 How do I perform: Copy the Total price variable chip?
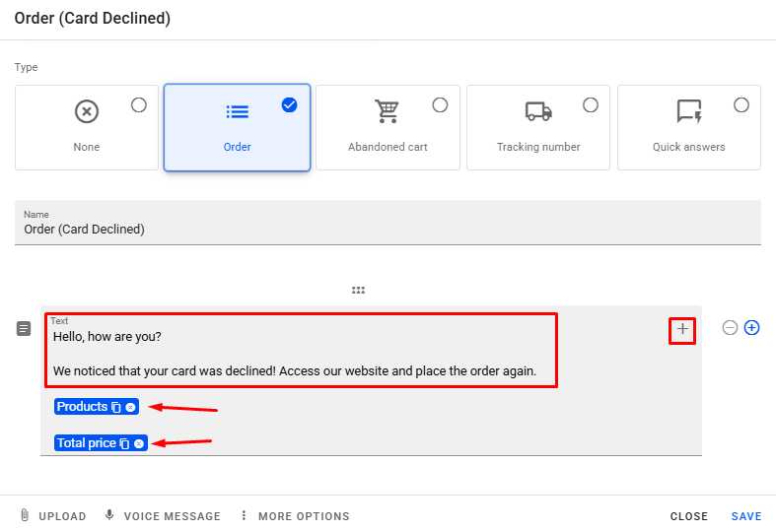[x=124, y=443]
